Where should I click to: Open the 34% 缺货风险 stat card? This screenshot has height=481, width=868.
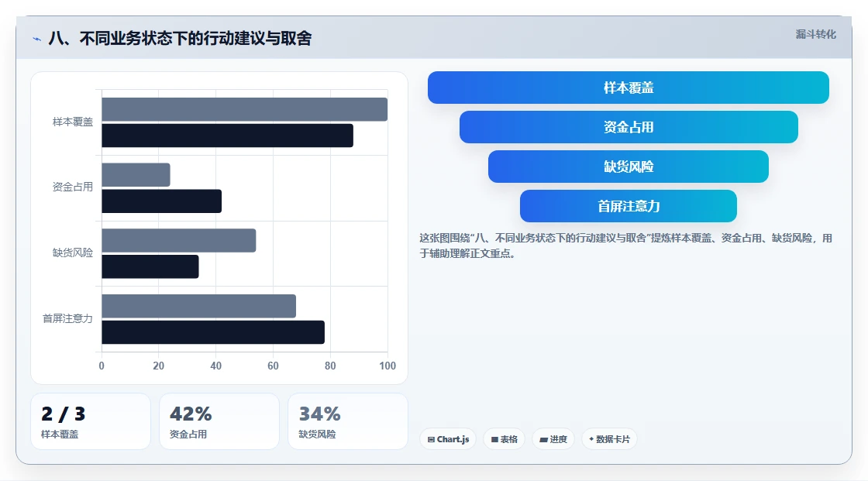pos(348,421)
